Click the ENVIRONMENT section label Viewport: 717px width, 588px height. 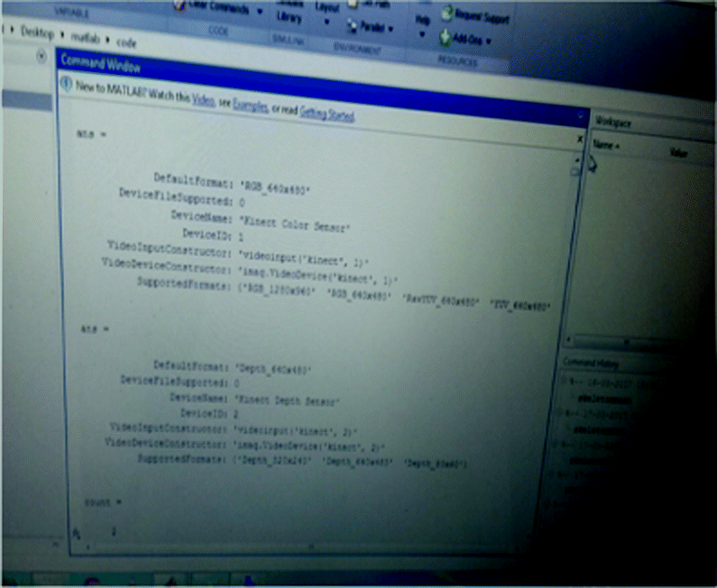coord(357,49)
